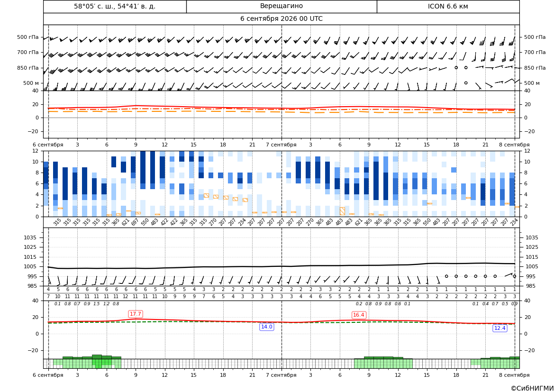Click the Верещагино station title
554x392 pixels.
click(281, 6)
